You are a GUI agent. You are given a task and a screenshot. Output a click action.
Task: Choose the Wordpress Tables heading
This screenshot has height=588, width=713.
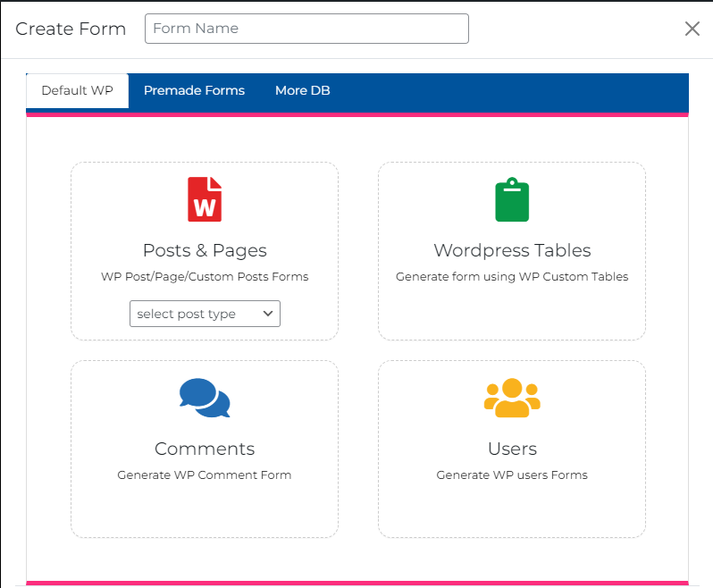coord(512,250)
